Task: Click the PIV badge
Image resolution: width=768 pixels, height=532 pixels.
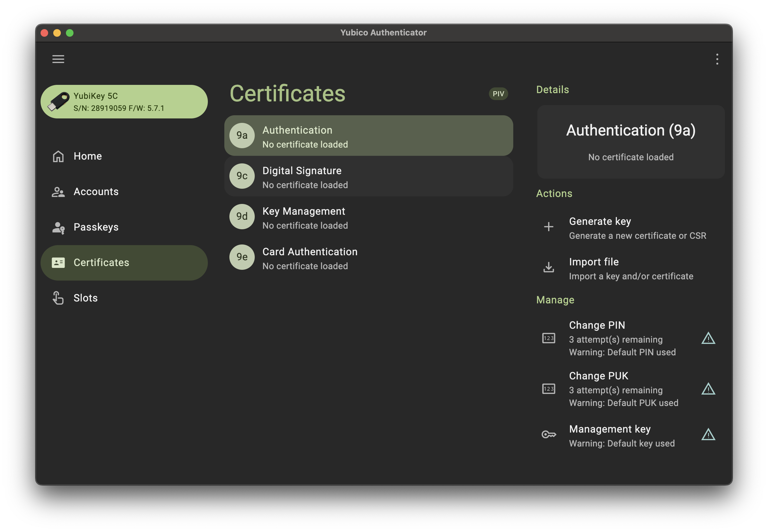Action: 498,94
